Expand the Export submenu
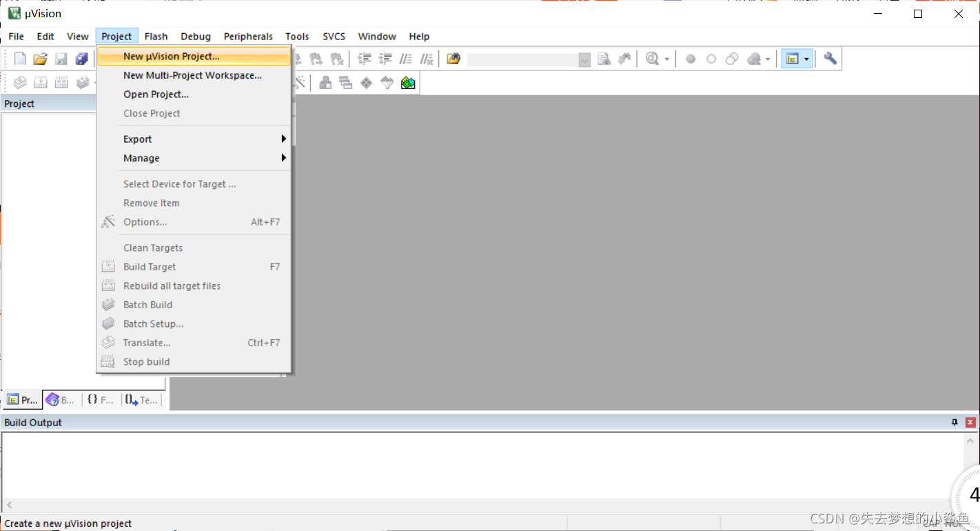980x531 pixels. (194, 139)
